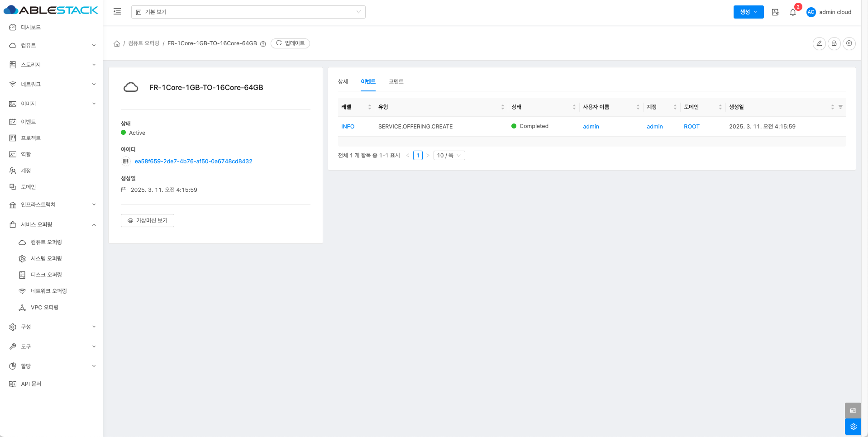Click the filter icon in table header
The image size is (868, 437).
tap(840, 107)
